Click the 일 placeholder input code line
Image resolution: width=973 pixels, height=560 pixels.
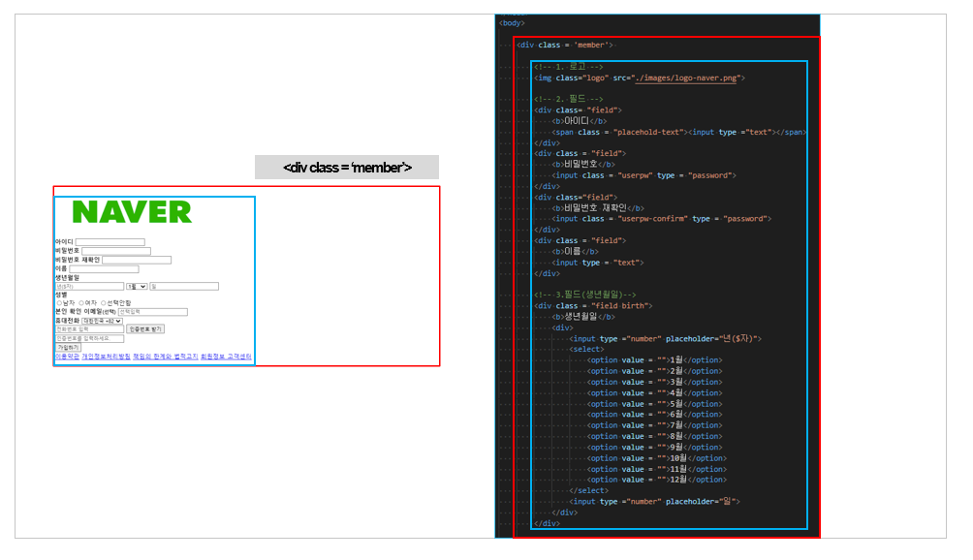[655, 501]
